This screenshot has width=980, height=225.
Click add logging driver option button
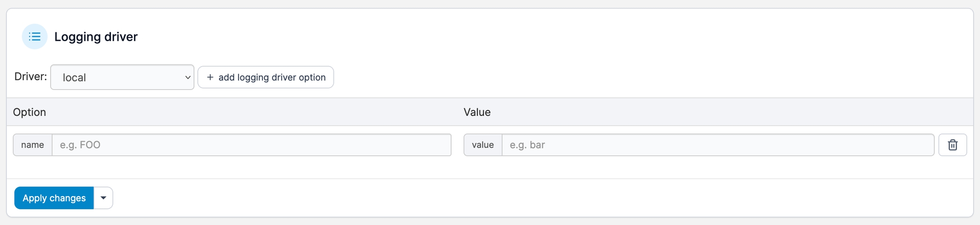click(266, 77)
